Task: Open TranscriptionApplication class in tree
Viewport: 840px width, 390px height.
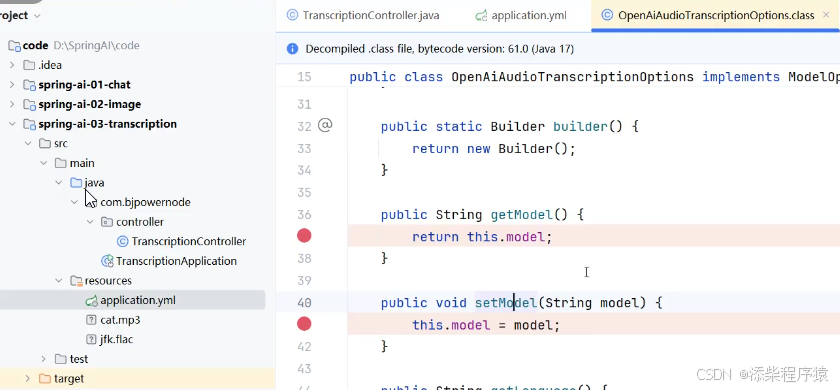Action: [x=176, y=261]
